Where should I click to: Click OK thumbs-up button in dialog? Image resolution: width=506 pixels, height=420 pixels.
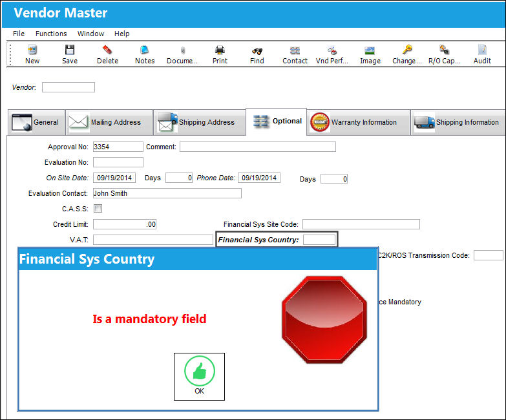coord(199,377)
